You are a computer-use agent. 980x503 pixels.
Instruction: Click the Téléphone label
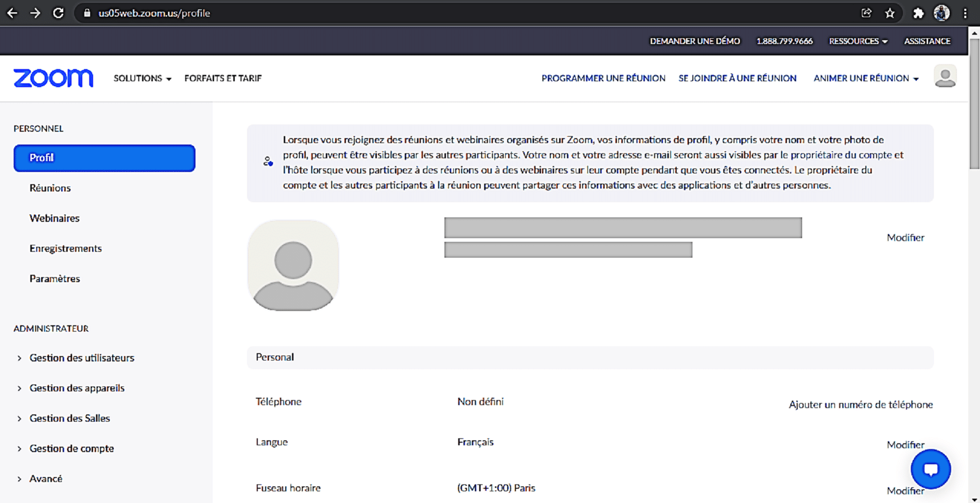click(x=278, y=402)
